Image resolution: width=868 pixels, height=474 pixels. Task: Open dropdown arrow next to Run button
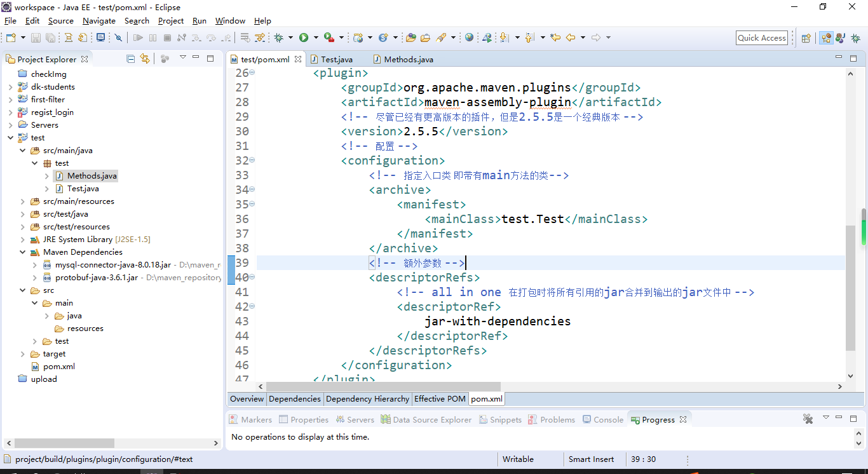315,38
